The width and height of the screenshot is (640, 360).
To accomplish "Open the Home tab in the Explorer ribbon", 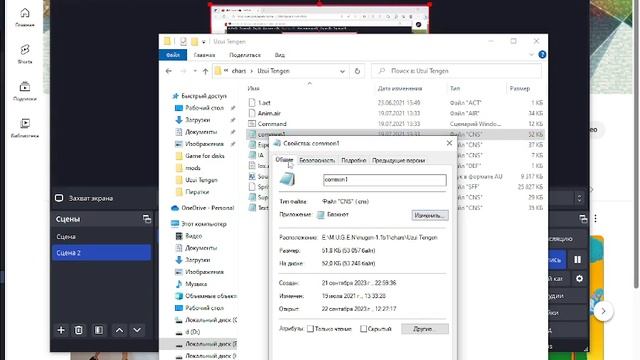I will [x=204, y=55].
